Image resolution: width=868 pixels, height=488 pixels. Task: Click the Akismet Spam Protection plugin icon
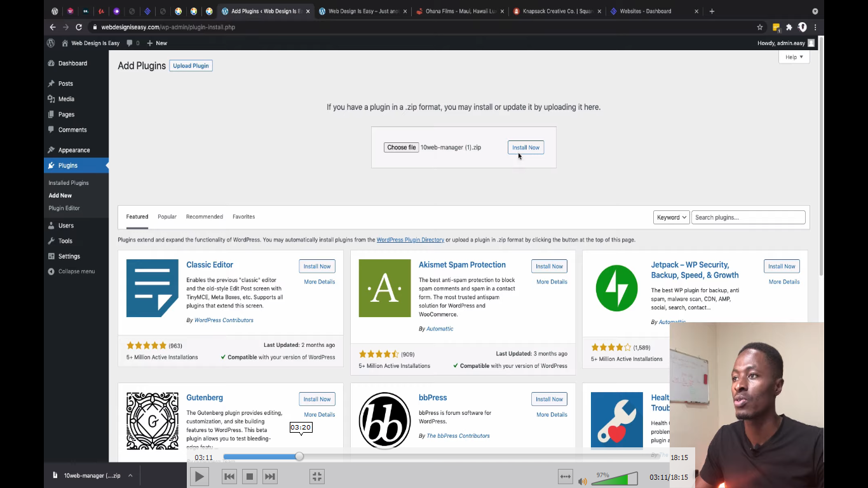click(x=384, y=288)
